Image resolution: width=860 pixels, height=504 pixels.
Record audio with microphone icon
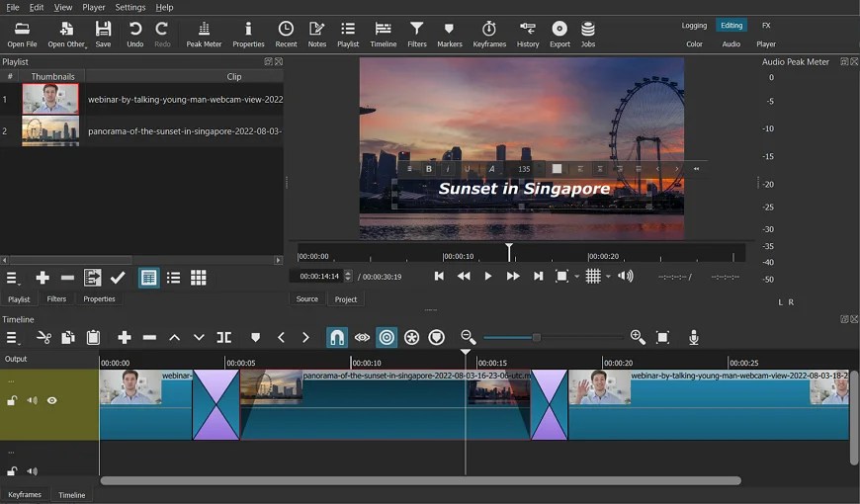(694, 337)
